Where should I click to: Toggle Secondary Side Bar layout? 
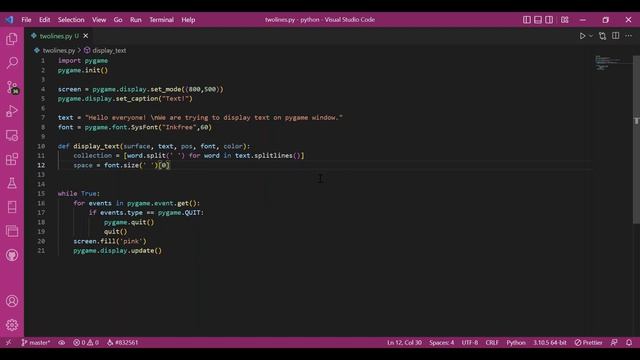pos(549,20)
